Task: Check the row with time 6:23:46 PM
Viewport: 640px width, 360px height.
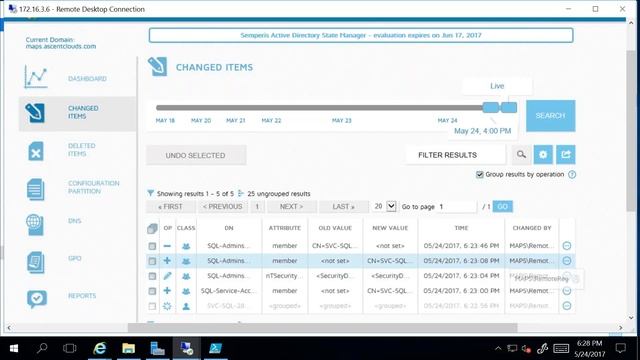Action: tap(152, 246)
